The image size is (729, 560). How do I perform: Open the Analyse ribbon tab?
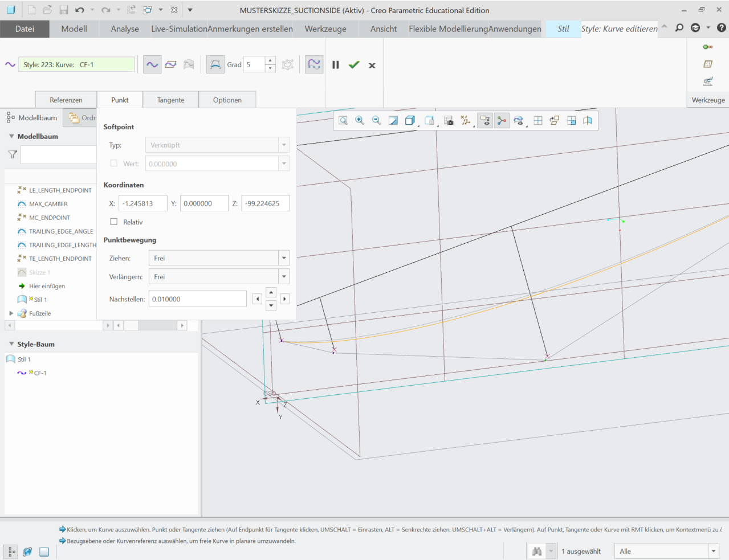(x=124, y=28)
